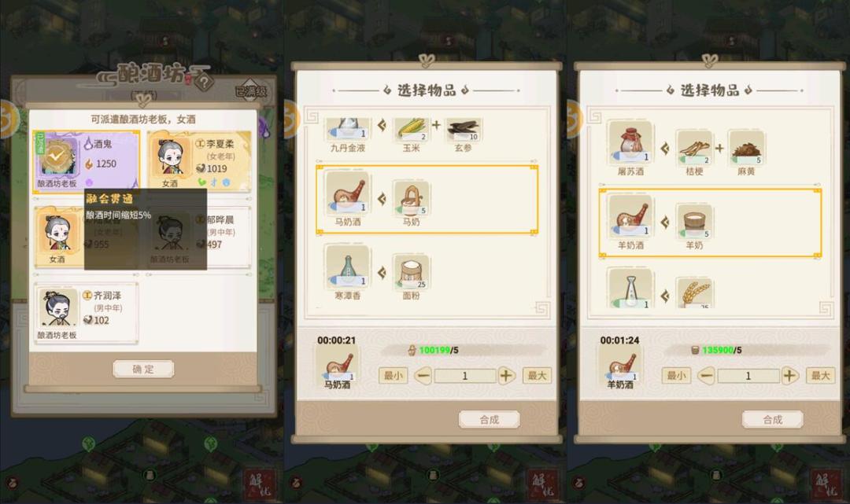Click 合成 button in the 羊奶酒 panel

click(x=773, y=420)
